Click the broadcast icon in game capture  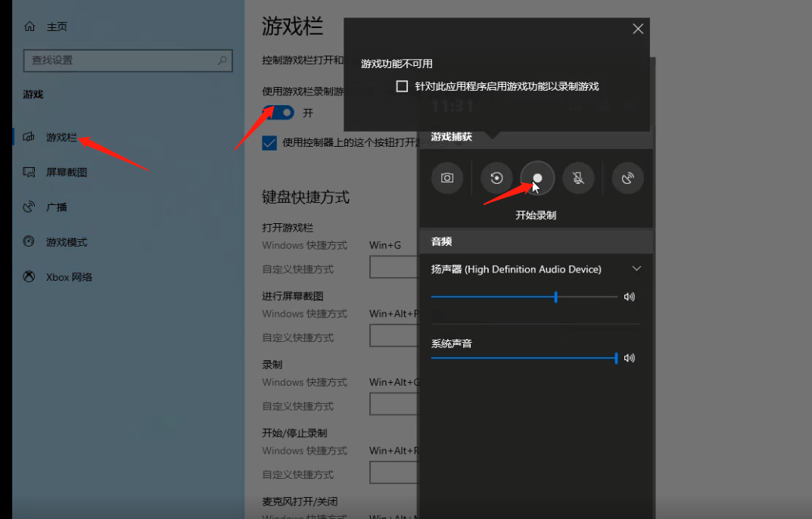tap(627, 178)
